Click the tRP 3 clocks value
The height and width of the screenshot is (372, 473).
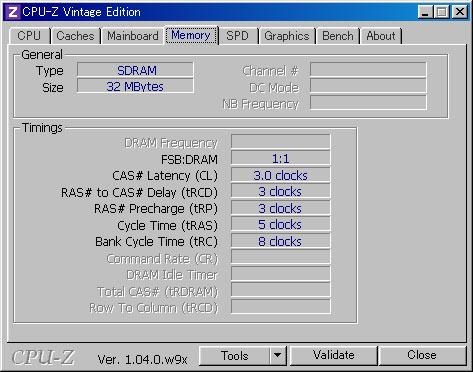tap(281, 208)
